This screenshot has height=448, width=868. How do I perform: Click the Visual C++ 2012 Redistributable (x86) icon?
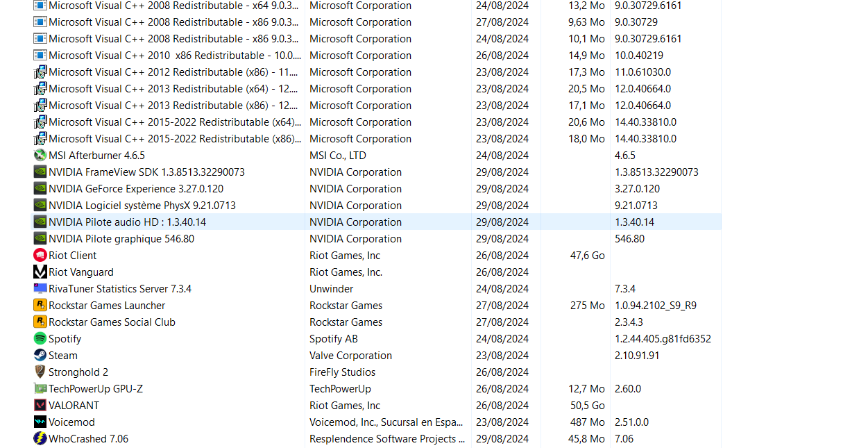click(x=40, y=72)
